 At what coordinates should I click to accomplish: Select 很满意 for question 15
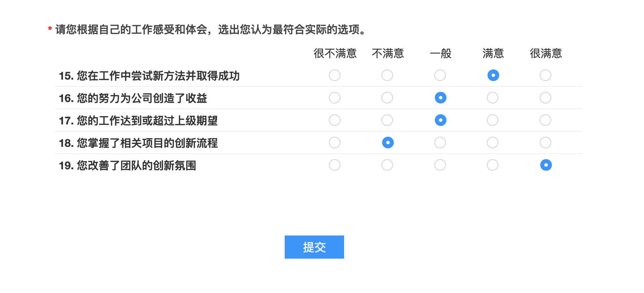(x=545, y=75)
